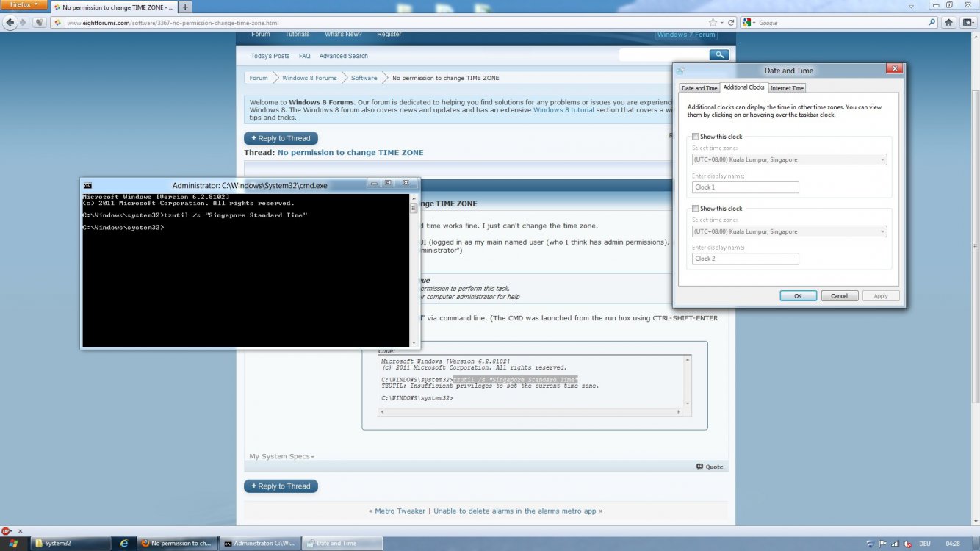Image resolution: width=980 pixels, height=551 pixels.
Task: Click the tab groups button next to forward arrow
Action: pyautogui.click(x=39, y=23)
